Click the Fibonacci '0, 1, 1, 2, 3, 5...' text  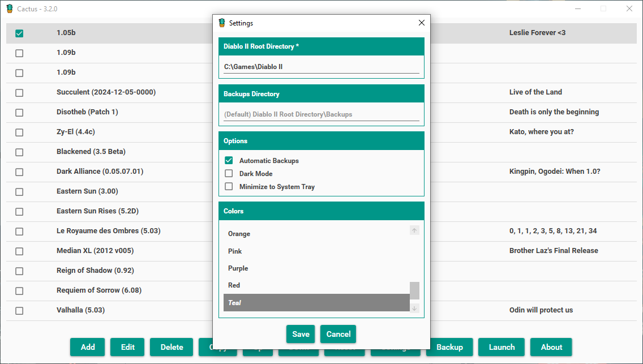pyautogui.click(x=553, y=231)
